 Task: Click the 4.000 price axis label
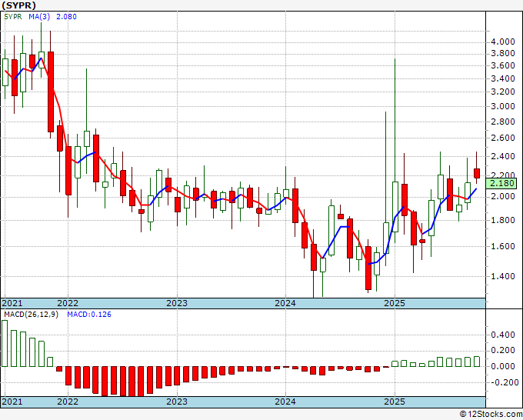[503, 42]
